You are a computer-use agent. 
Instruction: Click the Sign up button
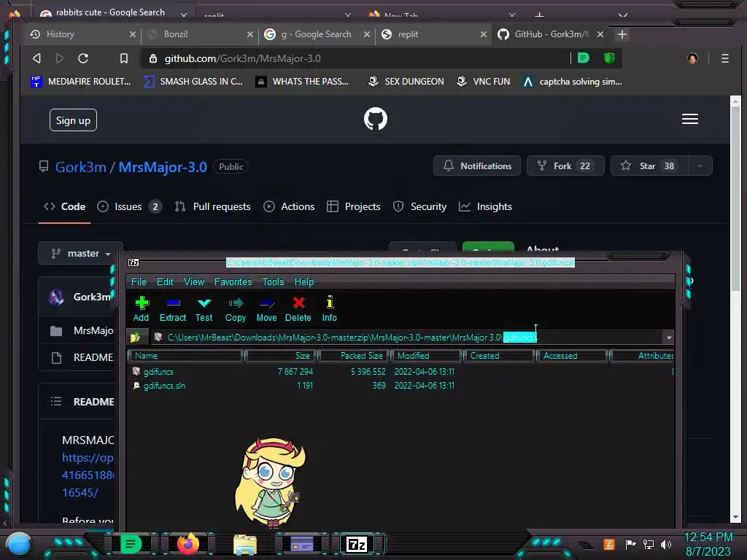[73, 120]
